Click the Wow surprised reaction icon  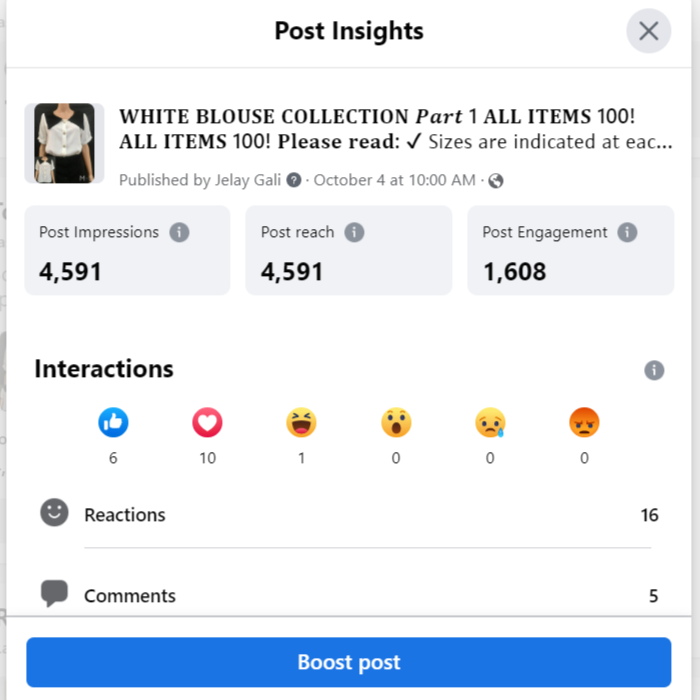coord(396,423)
